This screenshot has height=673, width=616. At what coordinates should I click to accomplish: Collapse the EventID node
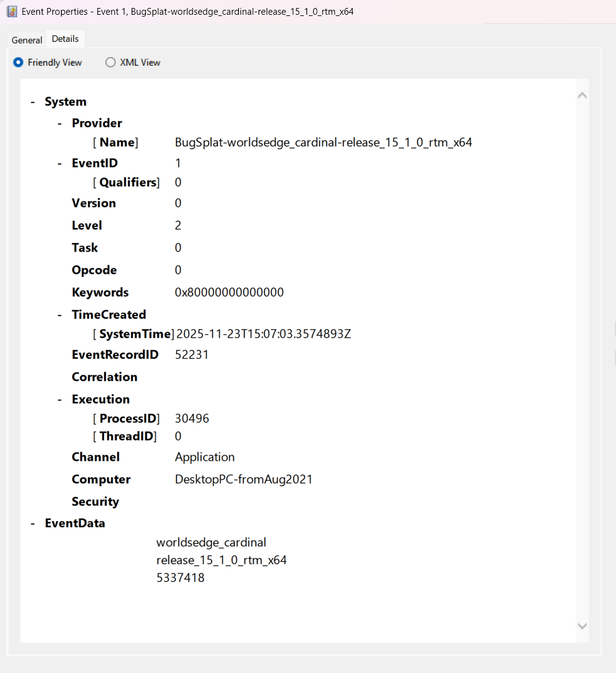(60, 164)
